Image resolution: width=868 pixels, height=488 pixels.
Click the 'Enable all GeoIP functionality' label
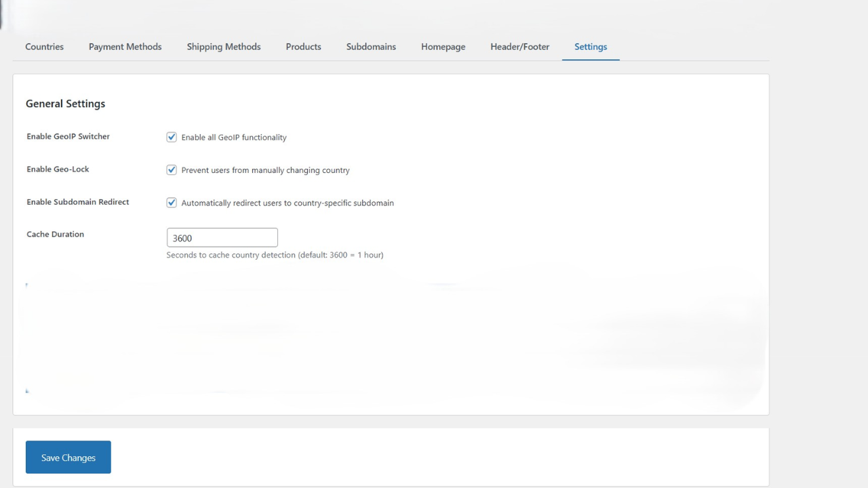coord(233,137)
